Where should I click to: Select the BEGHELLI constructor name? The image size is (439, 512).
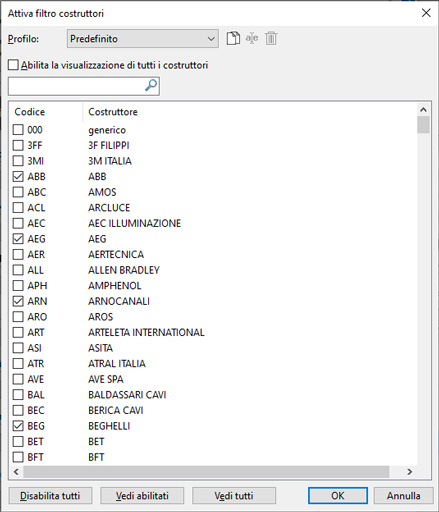(109, 426)
